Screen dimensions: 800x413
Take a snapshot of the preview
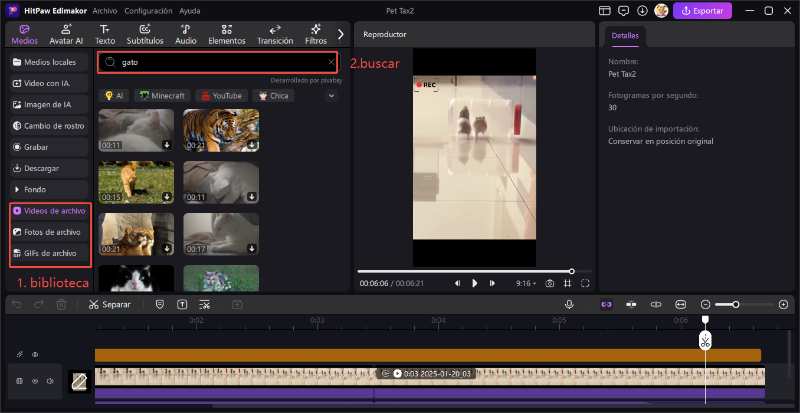pyautogui.click(x=549, y=283)
